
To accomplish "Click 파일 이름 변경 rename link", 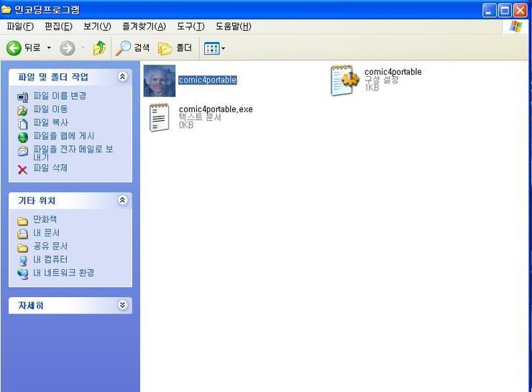I will click(x=59, y=96).
